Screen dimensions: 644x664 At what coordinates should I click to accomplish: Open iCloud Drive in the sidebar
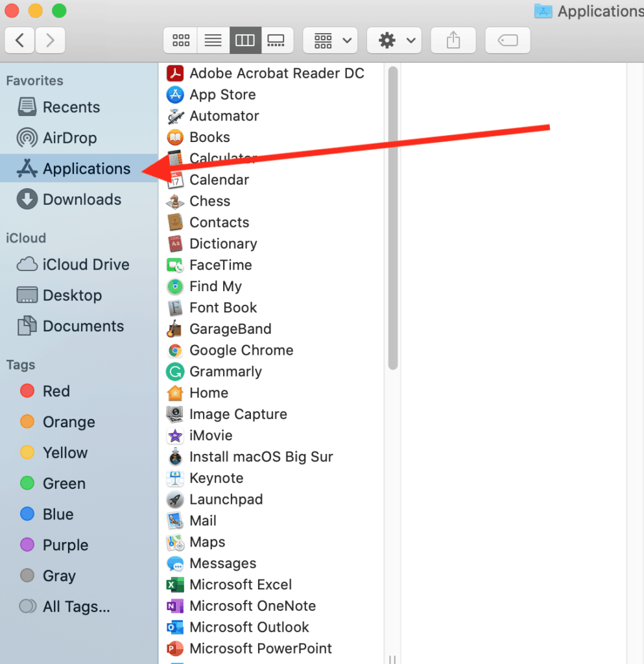[85, 265]
